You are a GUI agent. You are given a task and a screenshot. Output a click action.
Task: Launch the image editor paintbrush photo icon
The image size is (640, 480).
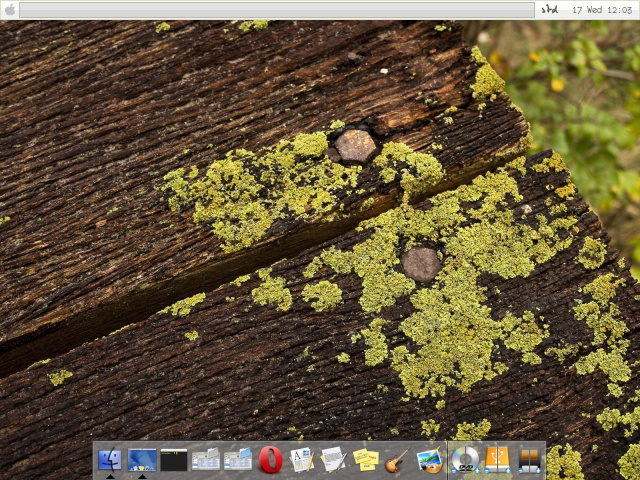pyautogui.click(x=430, y=460)
